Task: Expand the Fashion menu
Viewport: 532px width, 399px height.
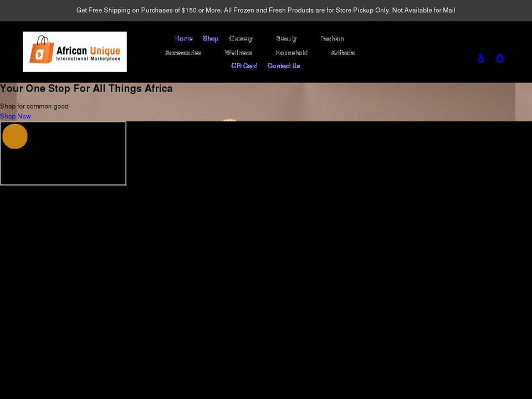Action: point(332,38)
